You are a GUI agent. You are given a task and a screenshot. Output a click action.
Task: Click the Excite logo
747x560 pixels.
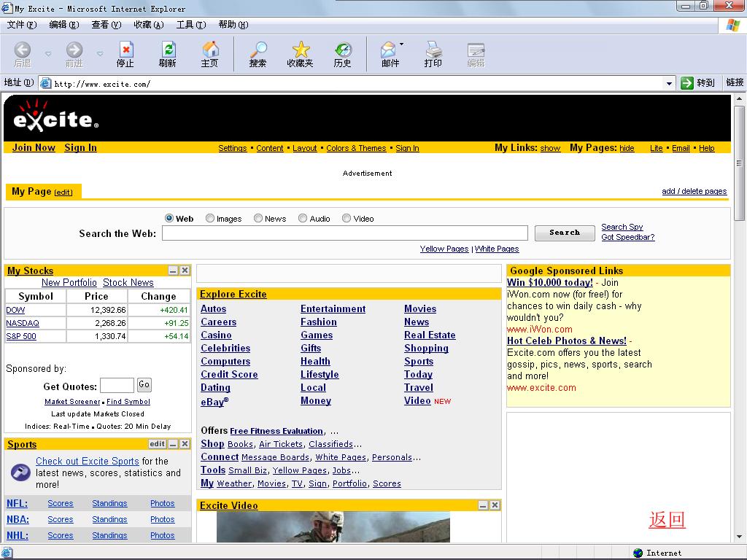tap(55, 117)
